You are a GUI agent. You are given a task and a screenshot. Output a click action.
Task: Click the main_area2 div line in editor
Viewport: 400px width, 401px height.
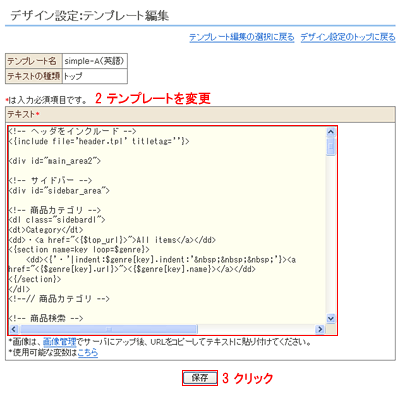pyautogui.click(x=55, y=161)
